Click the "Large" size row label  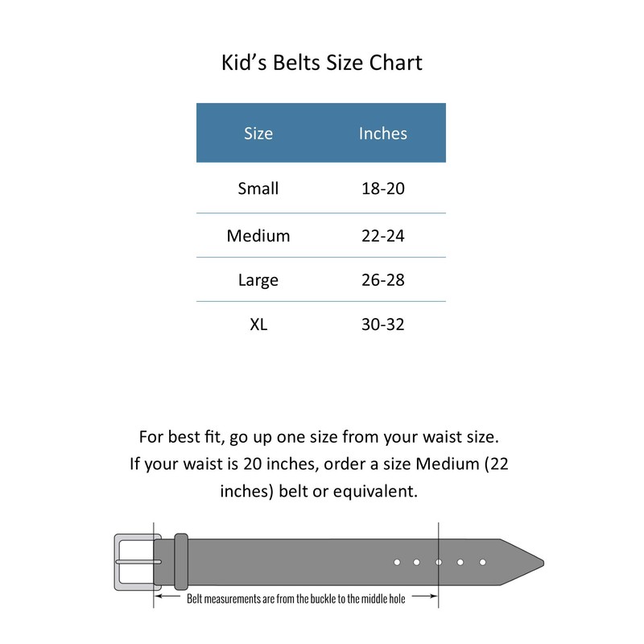tap(258, 280)
